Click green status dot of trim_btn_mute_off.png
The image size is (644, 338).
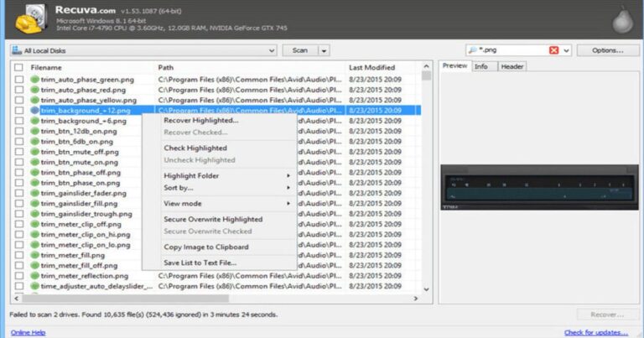pos(35,152)
